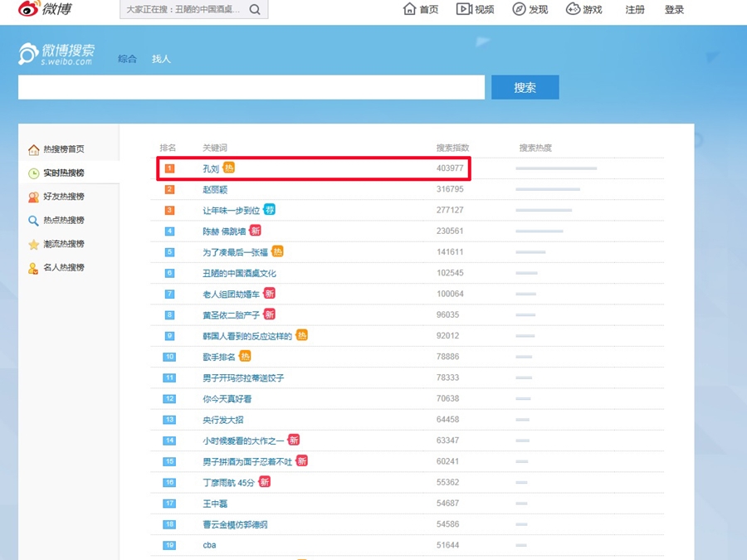Click the 注册 link in top bar
747x560 pixels.
click(x=635, y=9)
